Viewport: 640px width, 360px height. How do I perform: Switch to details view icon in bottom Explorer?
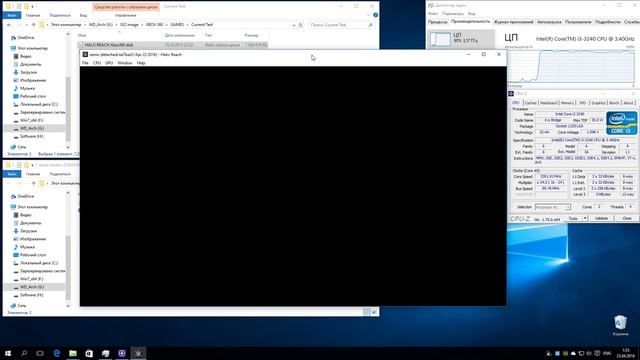pos(367,312)
